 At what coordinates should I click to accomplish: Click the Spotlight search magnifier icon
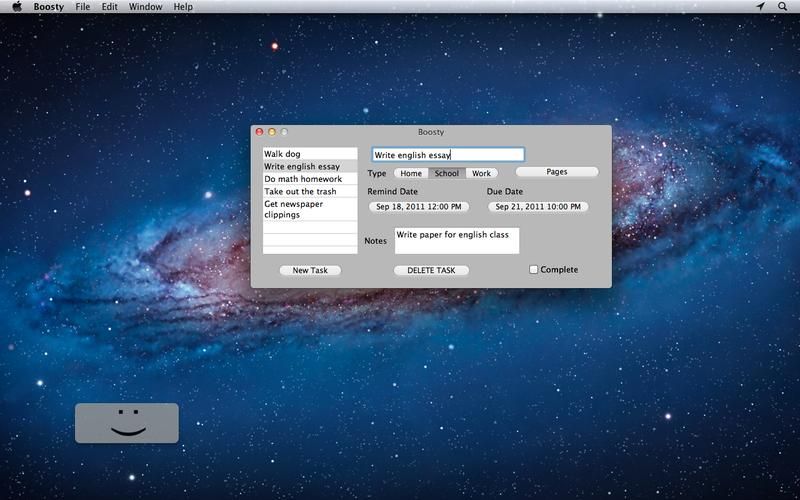coord(783,7)
